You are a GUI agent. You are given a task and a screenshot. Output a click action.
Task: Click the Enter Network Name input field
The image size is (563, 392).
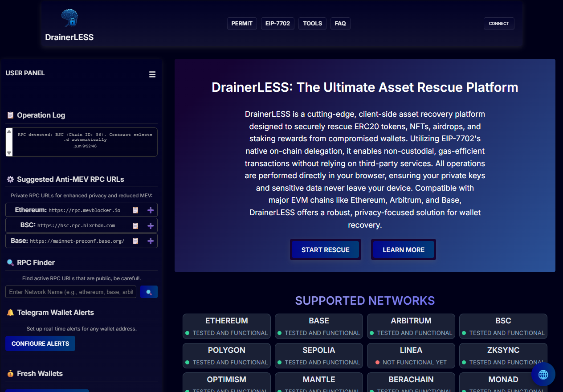tap(70, 292)
